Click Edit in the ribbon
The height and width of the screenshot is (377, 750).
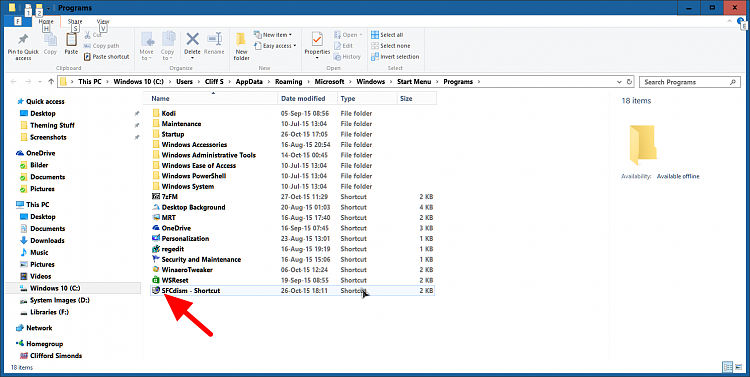pyautogui.click(x=343, y=46)
